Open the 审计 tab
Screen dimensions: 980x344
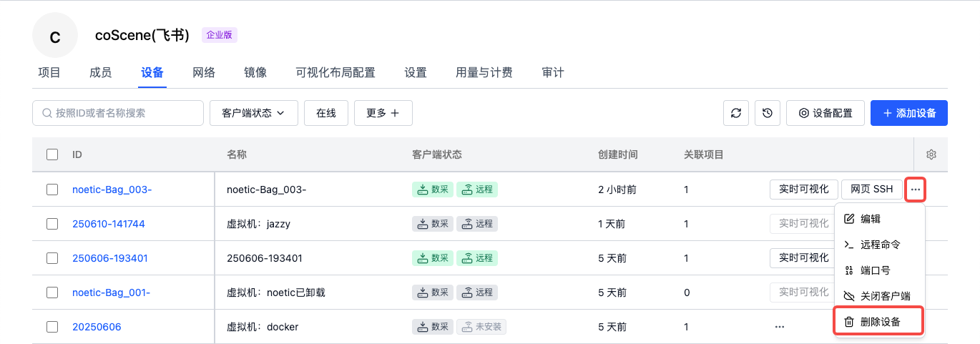click(553, 72)
